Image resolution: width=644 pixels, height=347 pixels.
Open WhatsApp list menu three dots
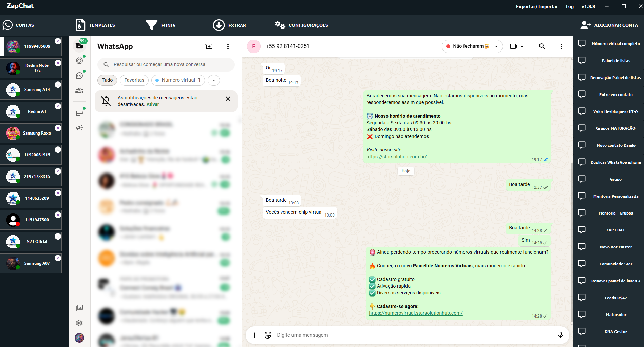pyautogui.click(x=228, y=46)
